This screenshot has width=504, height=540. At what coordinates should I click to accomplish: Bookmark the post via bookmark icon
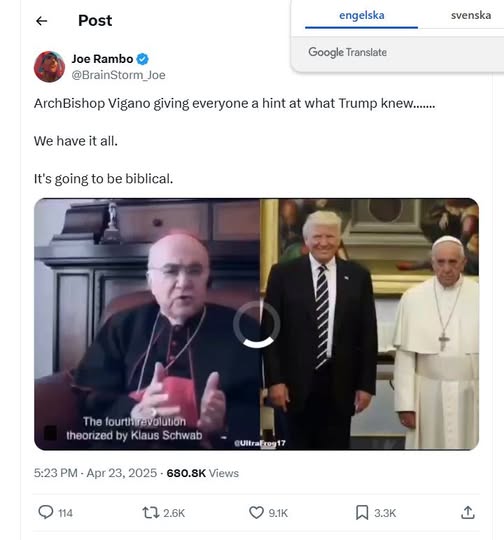tap(362, 512)
